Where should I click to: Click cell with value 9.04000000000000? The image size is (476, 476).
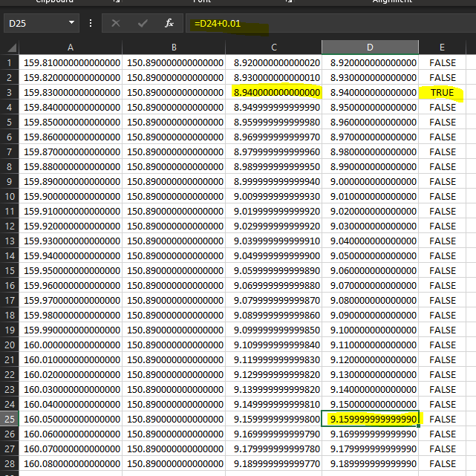(x=370, y=241)
